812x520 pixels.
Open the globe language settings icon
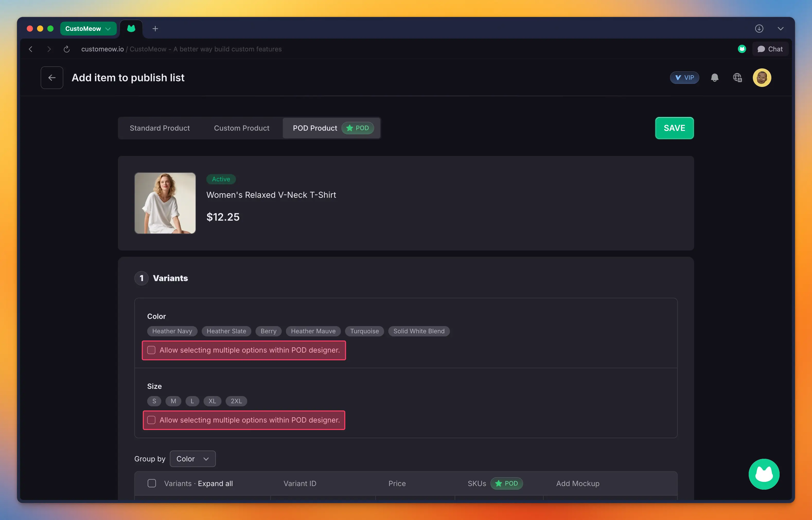[x=737, y=78]
